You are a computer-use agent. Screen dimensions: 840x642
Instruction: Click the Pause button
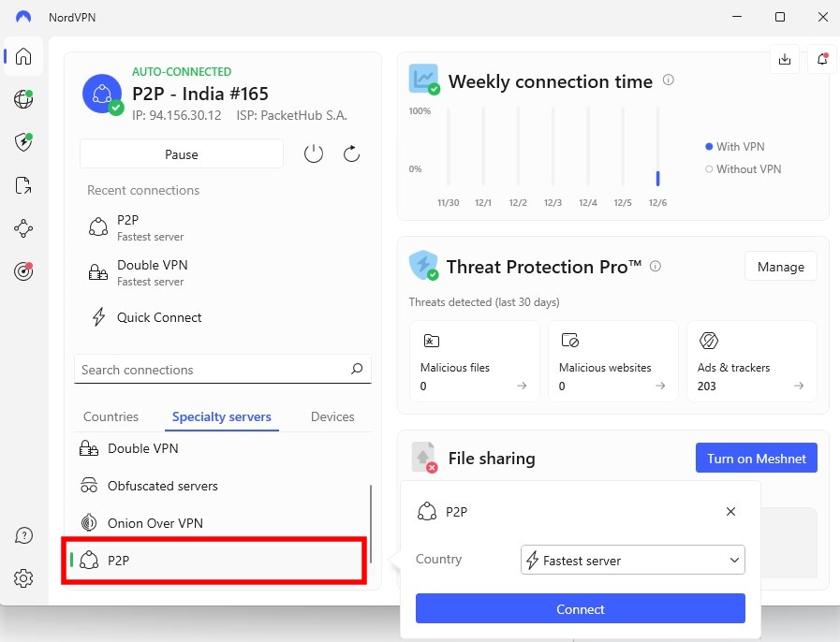click(x=182, y=154)
